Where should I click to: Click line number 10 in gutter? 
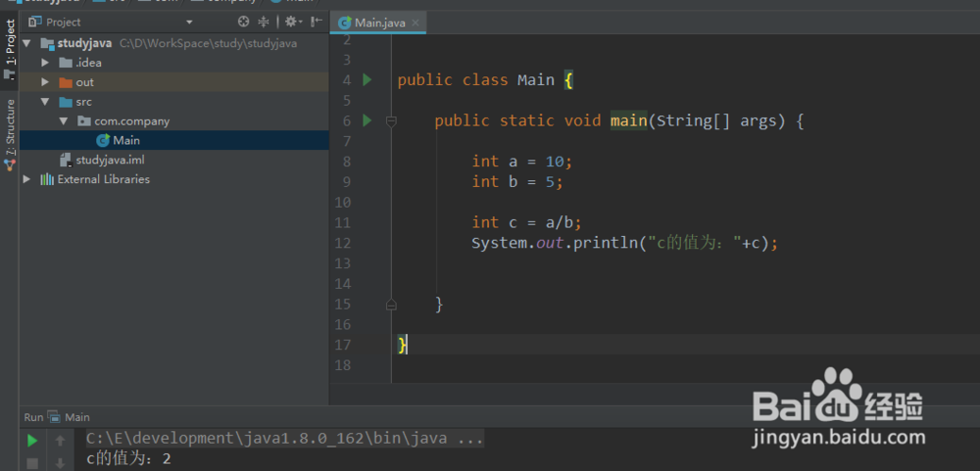(343, 203)
